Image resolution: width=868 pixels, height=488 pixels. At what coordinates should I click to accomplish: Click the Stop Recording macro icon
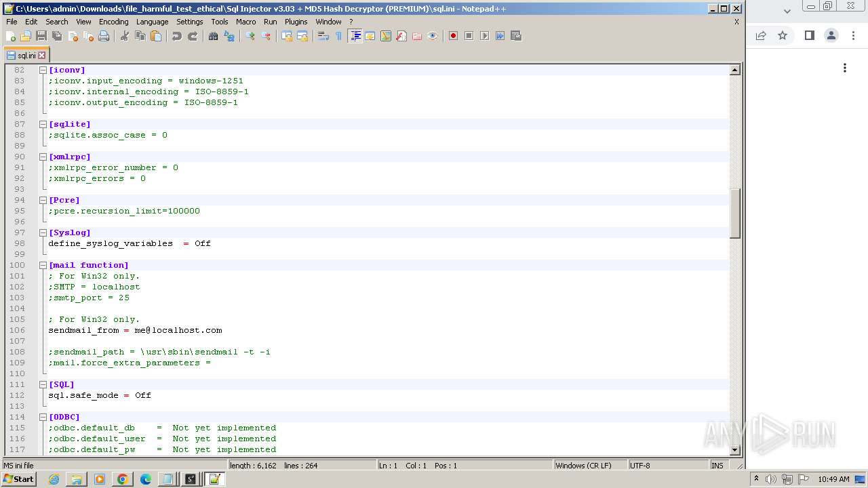click(x=469, y=36)
